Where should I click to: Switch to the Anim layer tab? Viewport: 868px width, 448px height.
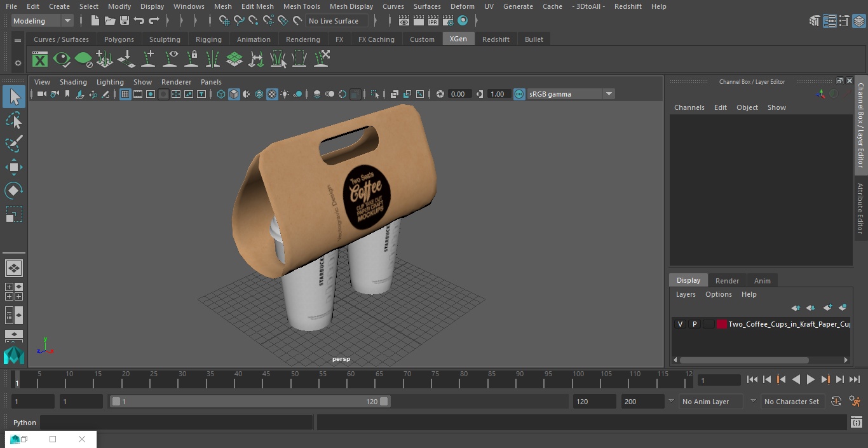762,281
